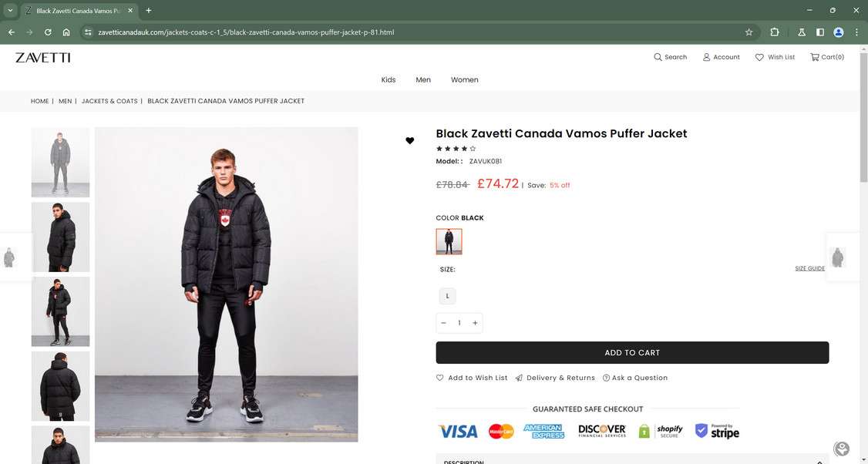The width and height of the screenshot is (868, 464).
Task: Bookmark the page via the address bar star
Action: tap(749, 32)
